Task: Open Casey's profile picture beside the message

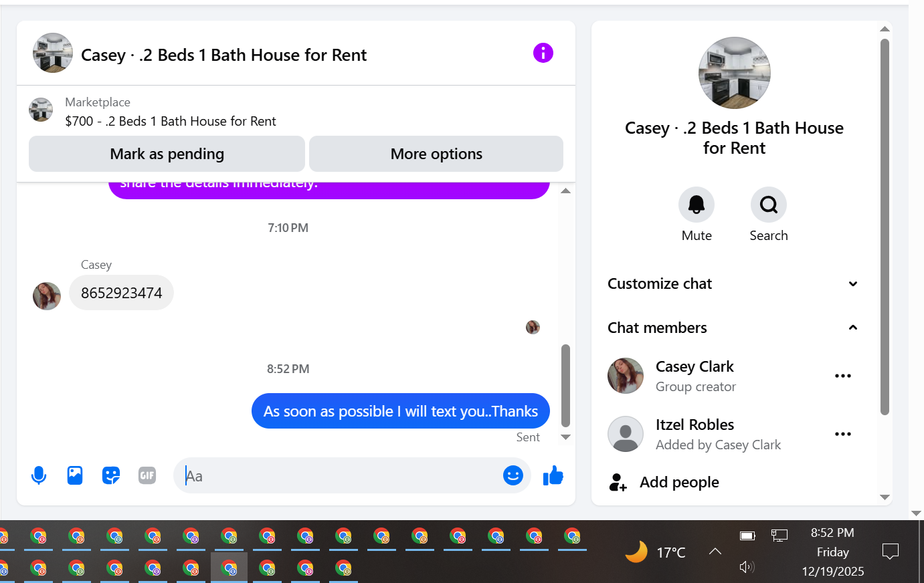Action: [47, 296]
